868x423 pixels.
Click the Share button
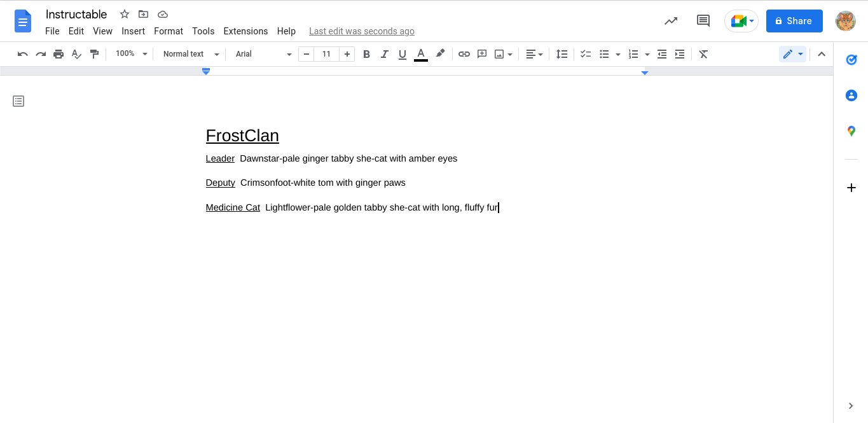[794, 20]
